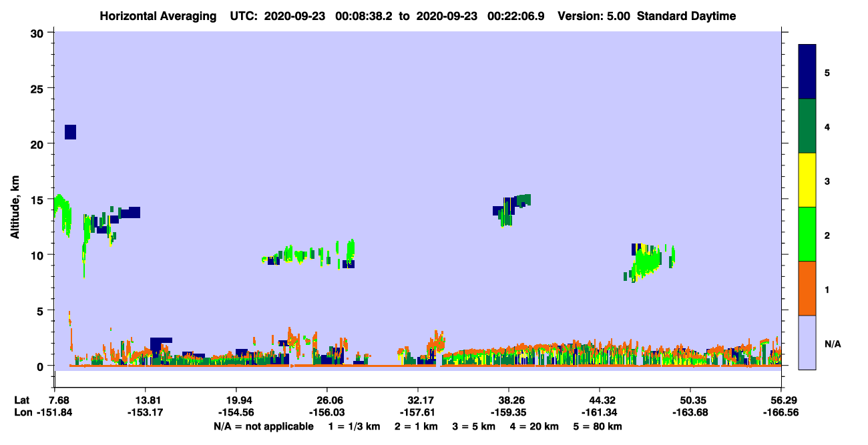The image size is (868, 445).
Task: Click the '3 = 5 km' legend entry
Action: tap(475, 426)
